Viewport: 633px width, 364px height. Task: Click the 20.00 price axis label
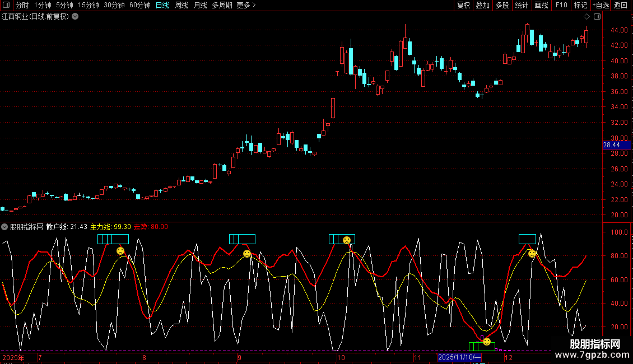619,214
